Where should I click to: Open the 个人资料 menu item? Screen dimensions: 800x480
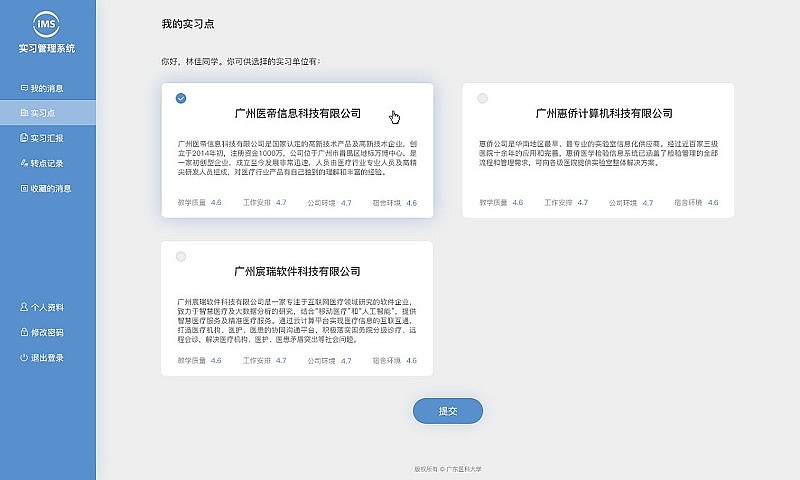coord(47,307)
